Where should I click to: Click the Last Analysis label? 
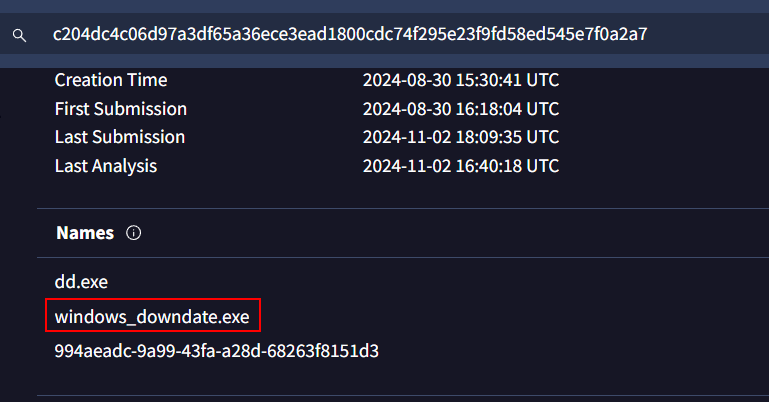[106, 166]
